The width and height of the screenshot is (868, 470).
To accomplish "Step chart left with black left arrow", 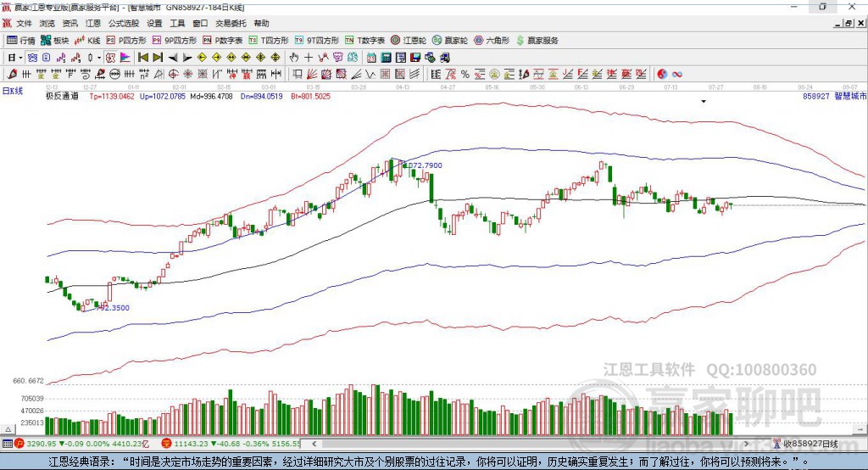I will (x=173, y=57).
